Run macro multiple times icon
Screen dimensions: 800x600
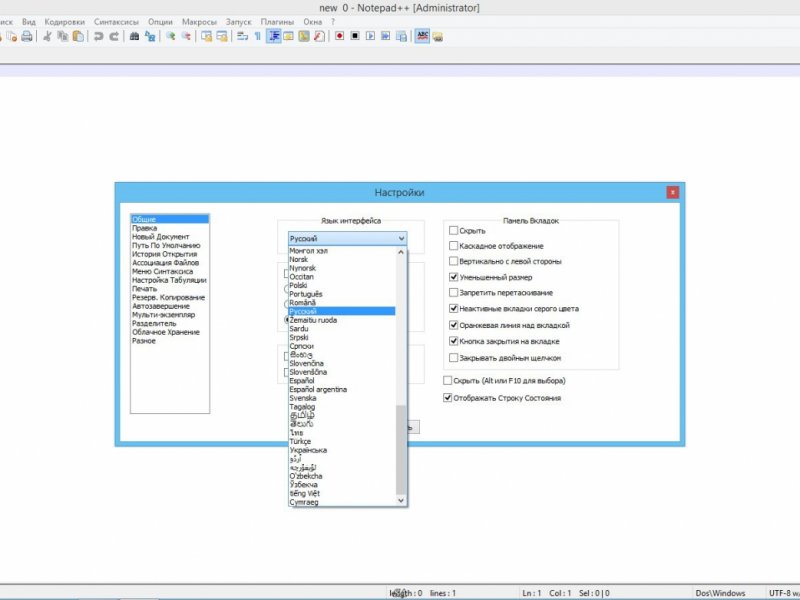coord(386,36)
